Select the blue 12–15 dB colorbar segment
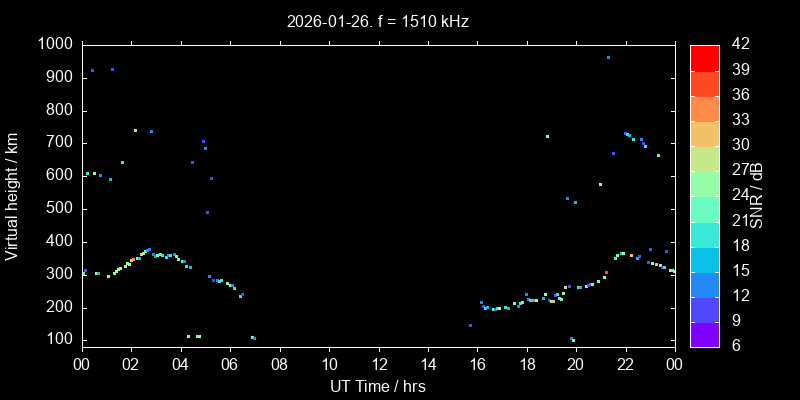The height and width of the screenshot is (400, 800). (x=704, y=284)
